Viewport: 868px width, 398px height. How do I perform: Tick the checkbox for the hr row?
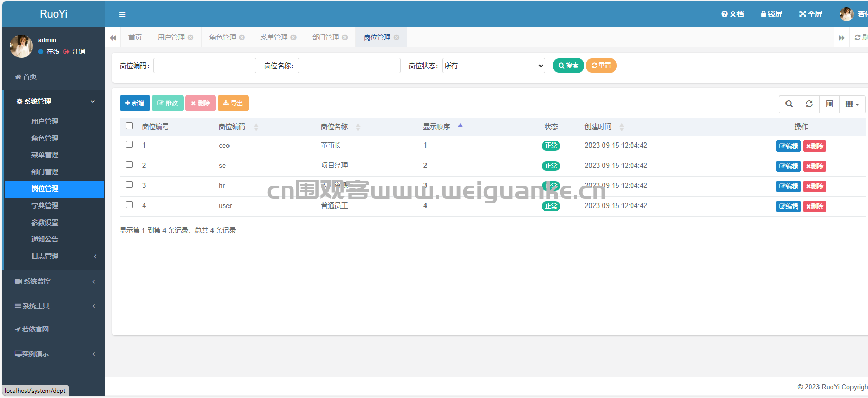click(x=129, y=185)
